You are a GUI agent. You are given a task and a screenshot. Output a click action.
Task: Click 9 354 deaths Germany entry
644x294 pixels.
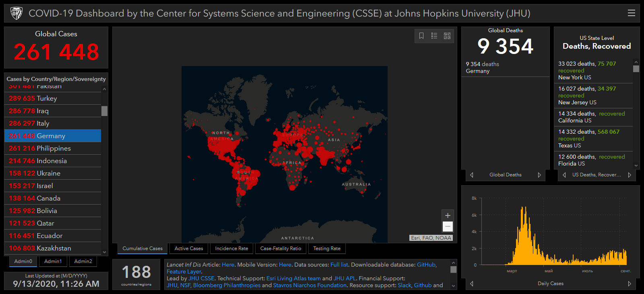(x=506, y=68)
